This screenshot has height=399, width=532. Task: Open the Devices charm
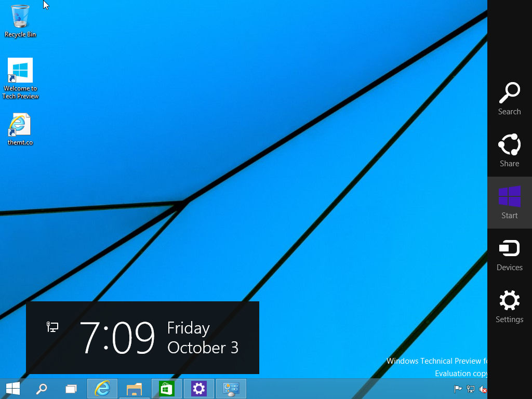coord(509,255)
